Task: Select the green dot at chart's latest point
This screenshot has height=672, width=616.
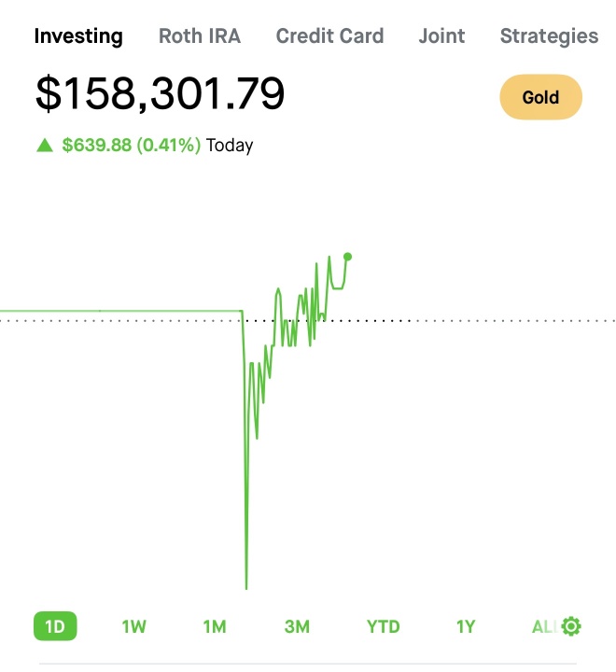Action: 347,257
